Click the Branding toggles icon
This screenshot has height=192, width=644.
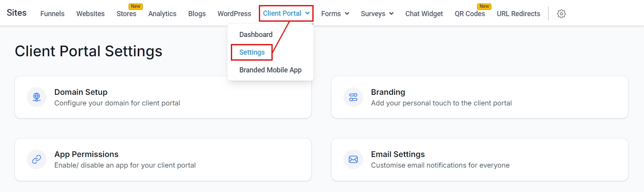point(353,97)
